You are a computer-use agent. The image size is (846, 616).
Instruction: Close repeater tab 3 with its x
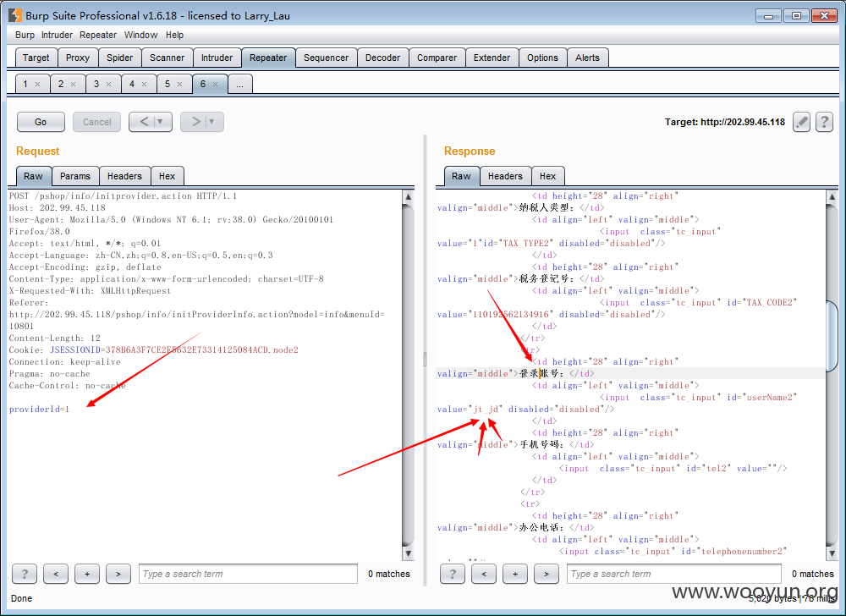point(109,84)
